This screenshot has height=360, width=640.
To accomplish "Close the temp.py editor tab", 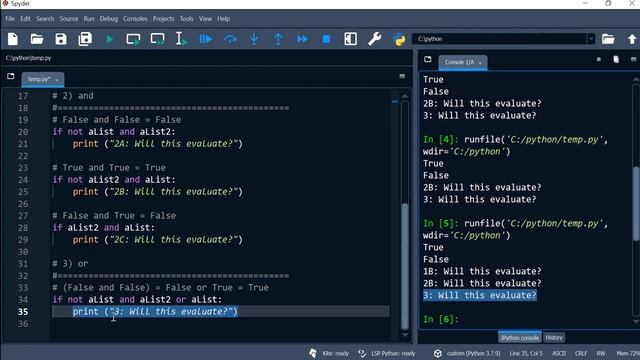I will pos(57,80).
